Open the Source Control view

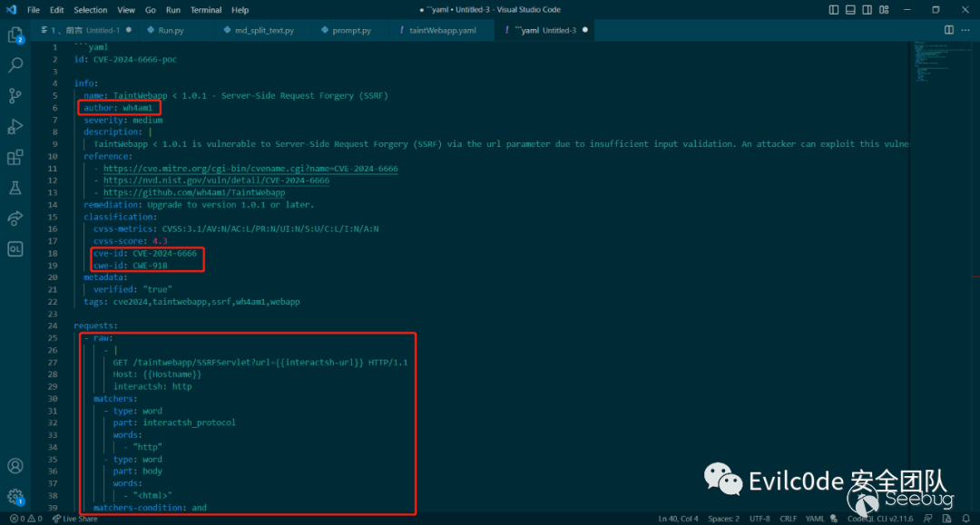click(x=15, y=95)
